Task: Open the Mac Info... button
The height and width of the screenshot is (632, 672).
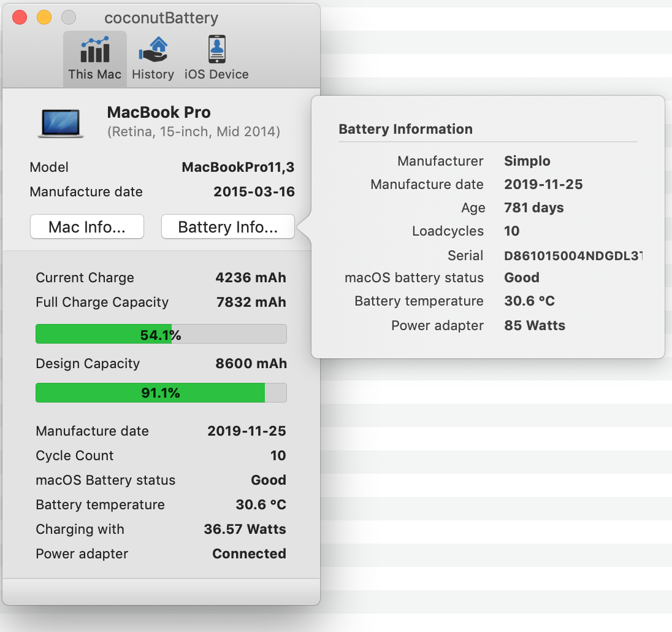Action: pos(87,227)
